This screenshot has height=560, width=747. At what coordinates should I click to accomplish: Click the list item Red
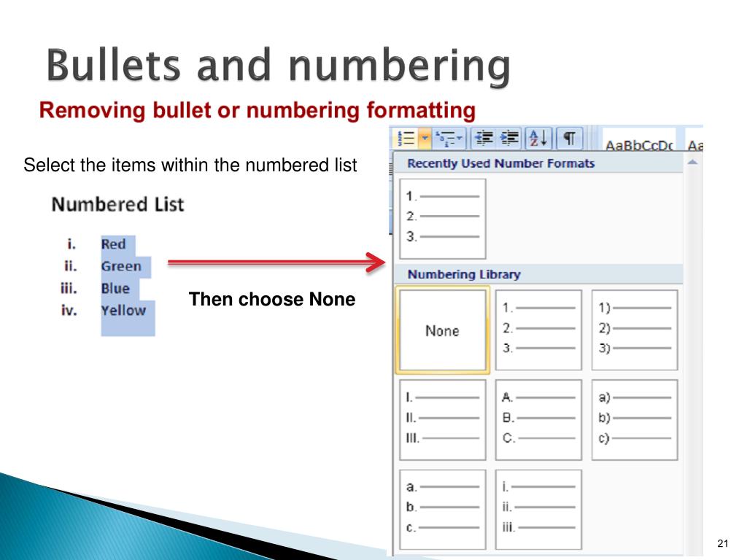pyautogui.click(x=113, y=244)
